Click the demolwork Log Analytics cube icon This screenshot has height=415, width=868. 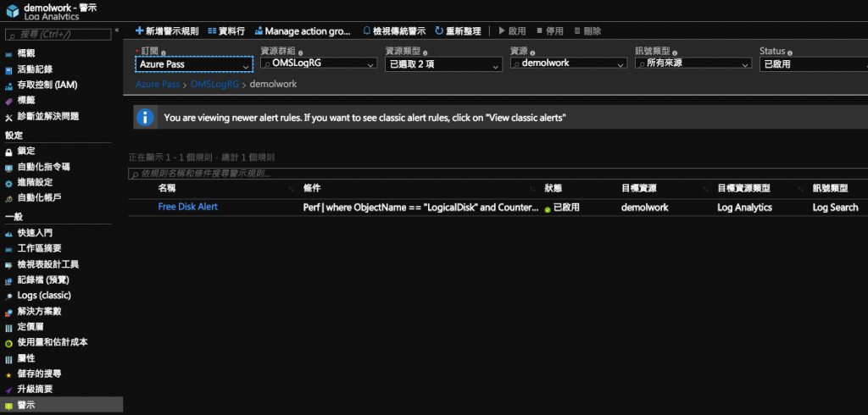click(x=12, y=10)
